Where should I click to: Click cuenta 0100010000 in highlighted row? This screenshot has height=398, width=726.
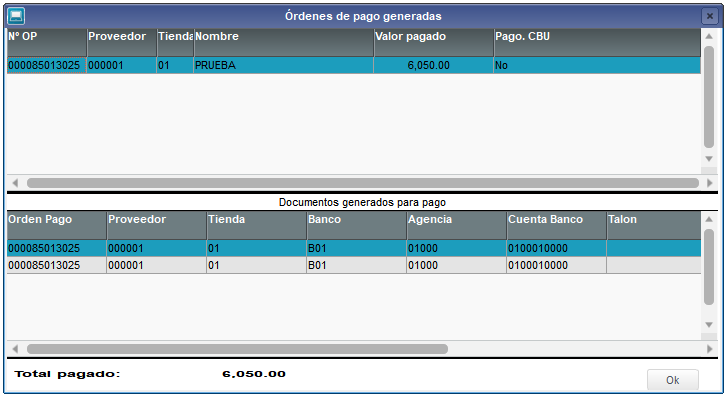pos(556,249)
